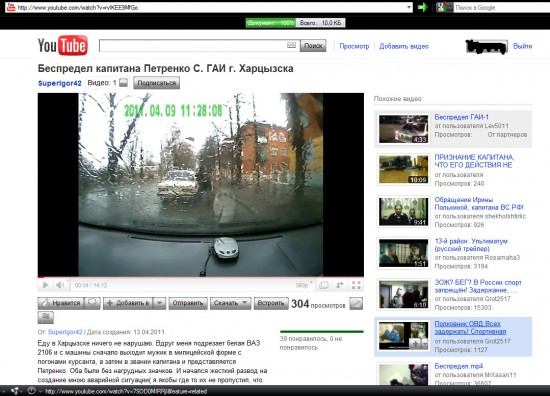Image resolution: width=550 pixels, height=396 pixels.
Task: Open the 13-й район: Ультиматум title link
Action: pyautogui.click(x=471, y=245)
